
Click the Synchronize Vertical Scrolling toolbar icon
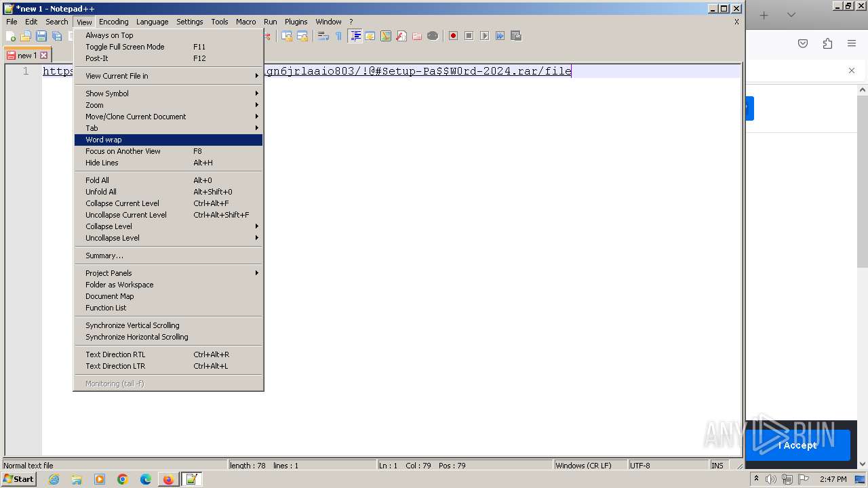coord(287,36)
